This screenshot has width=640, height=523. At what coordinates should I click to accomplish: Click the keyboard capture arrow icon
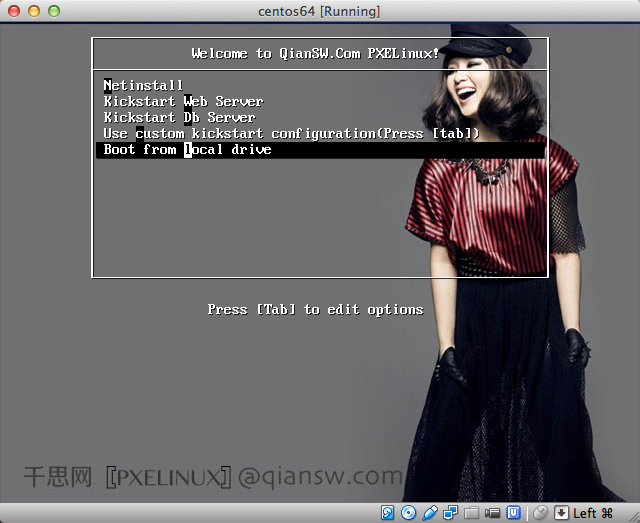pyautogui.click(x=562, y=513)
